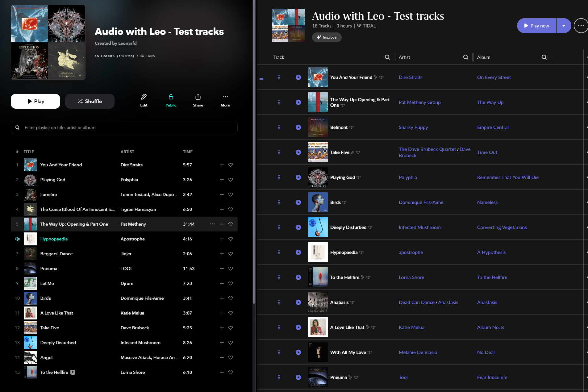Heart the A Love Like That track
Screen dimensions: 588x392
pyautogui.click(x=231, y=313)
